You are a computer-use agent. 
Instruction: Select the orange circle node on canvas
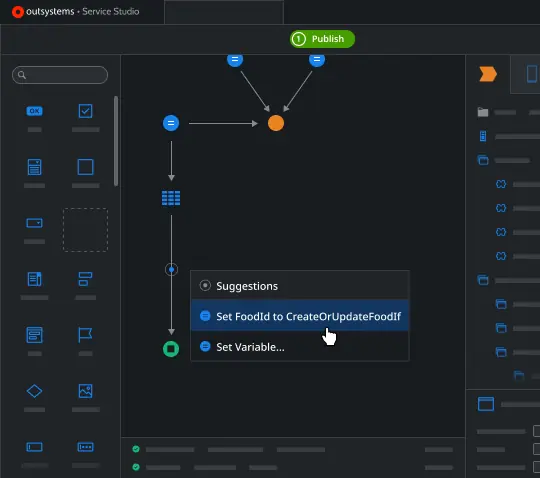[x=276, y=123]
